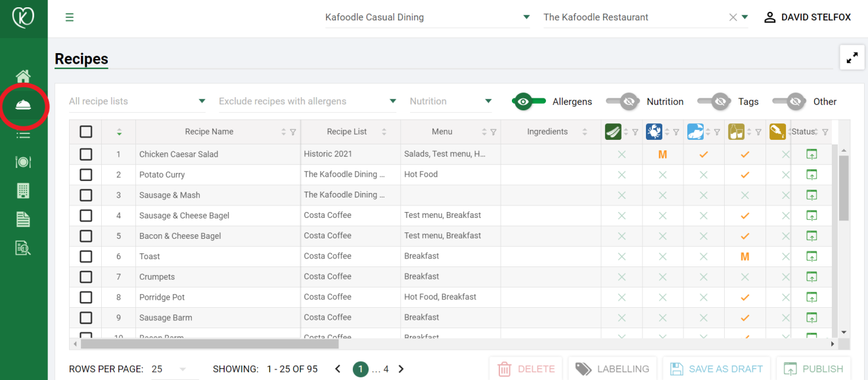This screenshot has width=868, height=380.
Task: Select the Crumpets row checkbox
Action: pos(86,276)
